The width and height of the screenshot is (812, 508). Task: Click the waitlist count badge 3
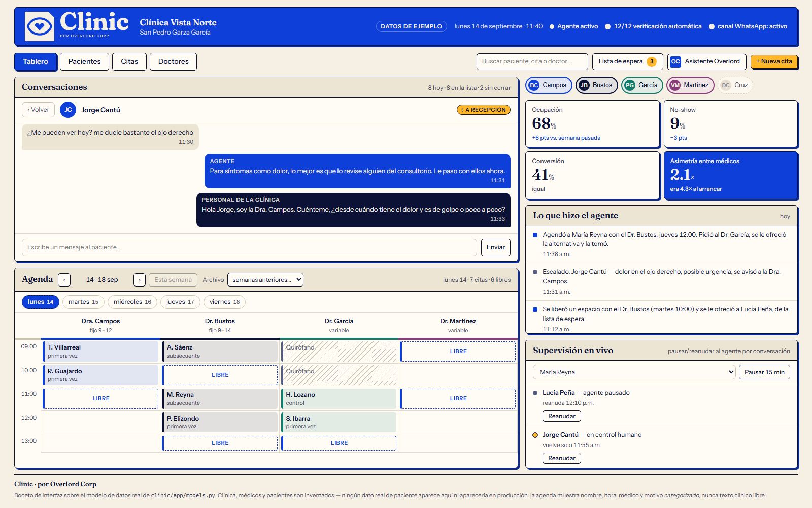pos(652,61)
